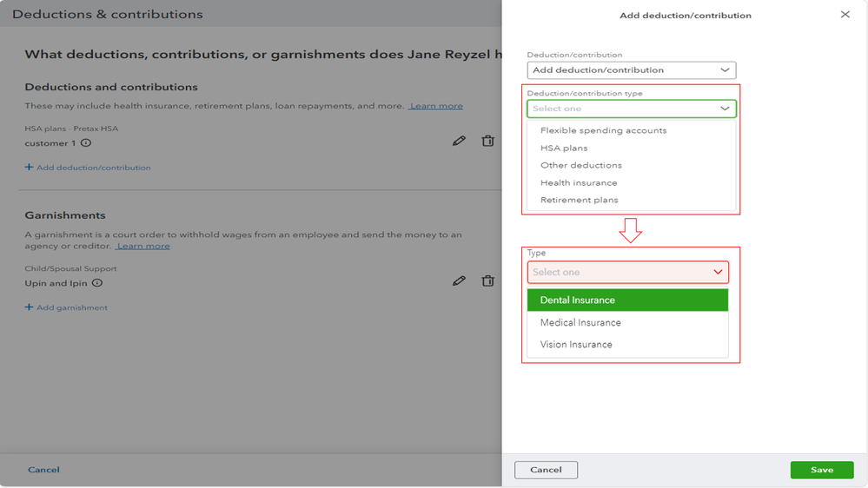Edit the customer 1 HSA deduction

459,141
